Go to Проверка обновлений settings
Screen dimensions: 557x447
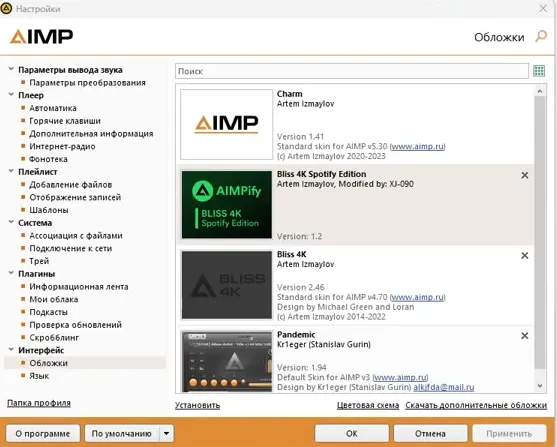[75, 325]
